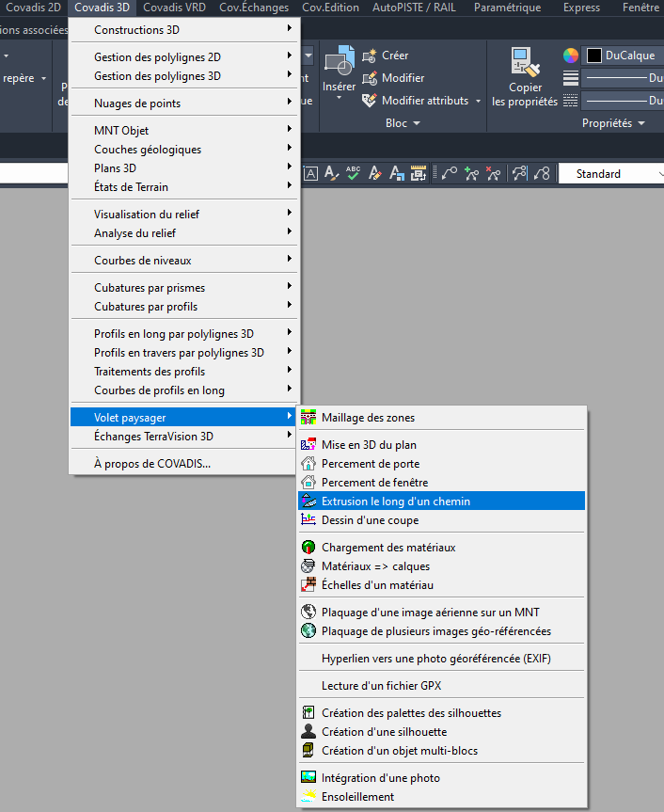Open the Standard text style dropdown
Image resolution: width=664 pixels, height=812 pixels.
[611, 174]
